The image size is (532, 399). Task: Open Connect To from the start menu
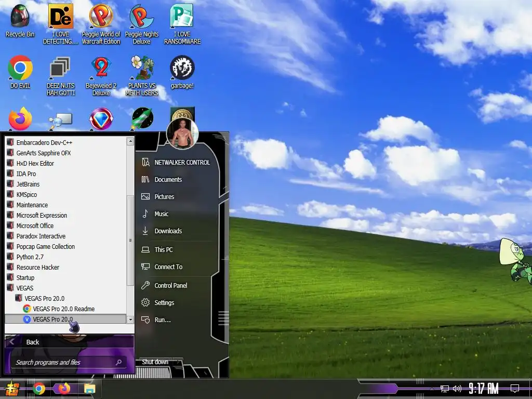pyautogui.click(x=177, y=267)
